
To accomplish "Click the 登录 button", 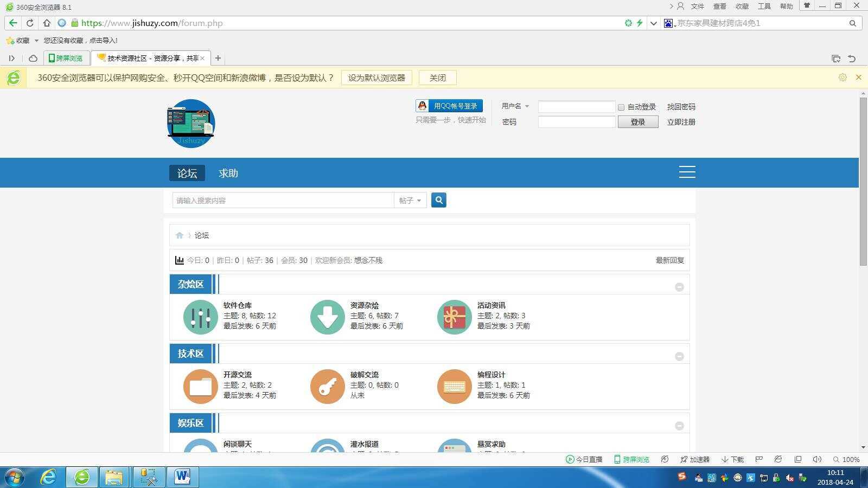I will (637, 121).
